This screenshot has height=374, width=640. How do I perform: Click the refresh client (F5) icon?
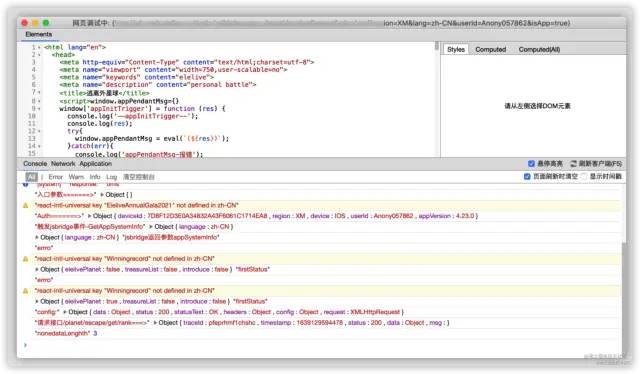(x=573, y=164)
